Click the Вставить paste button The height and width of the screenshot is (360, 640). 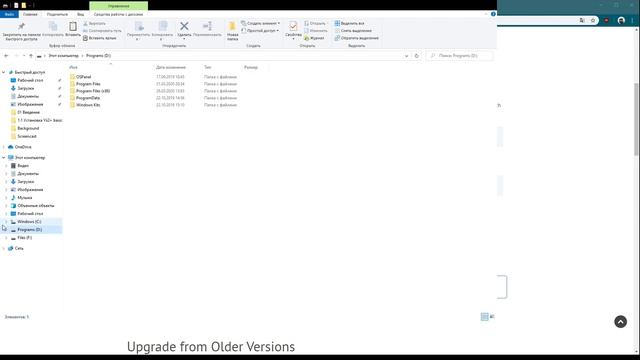(73, 29)
